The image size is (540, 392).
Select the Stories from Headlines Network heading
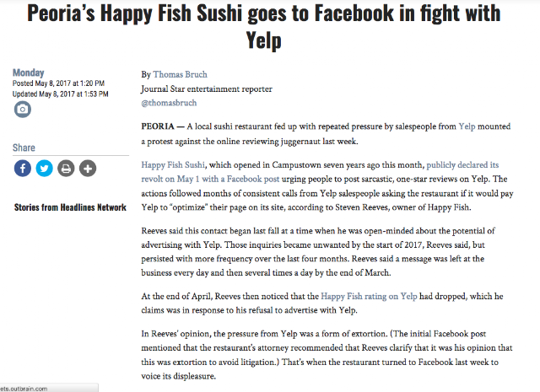(70, 207)
